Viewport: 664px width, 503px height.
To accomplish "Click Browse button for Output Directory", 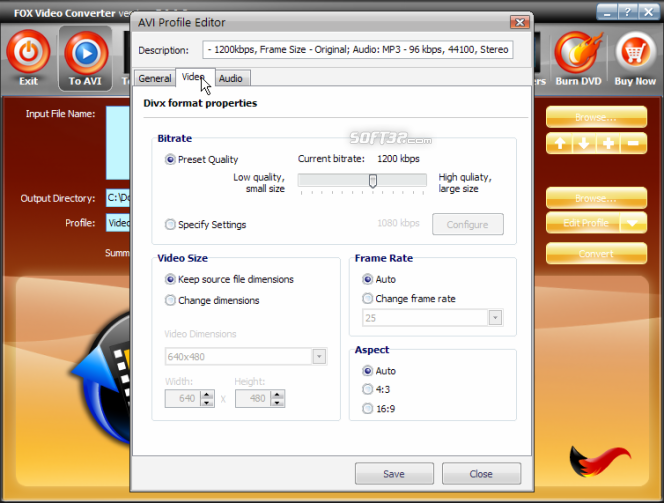I will coord(596,198).
